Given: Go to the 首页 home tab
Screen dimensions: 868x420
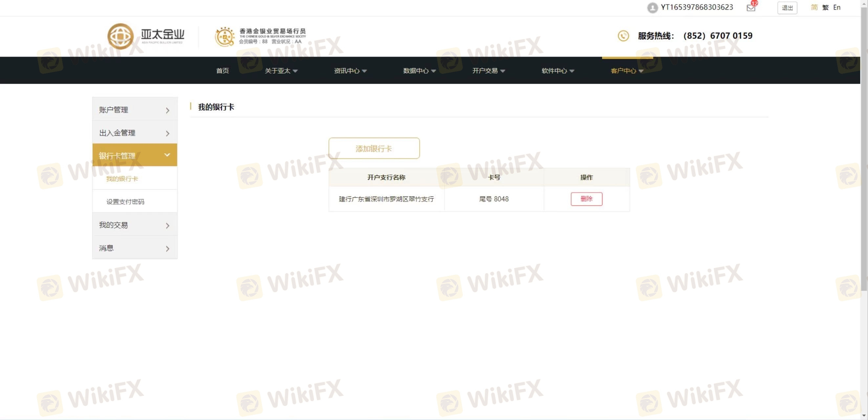Looking at the screenshot, I should 222,71.
